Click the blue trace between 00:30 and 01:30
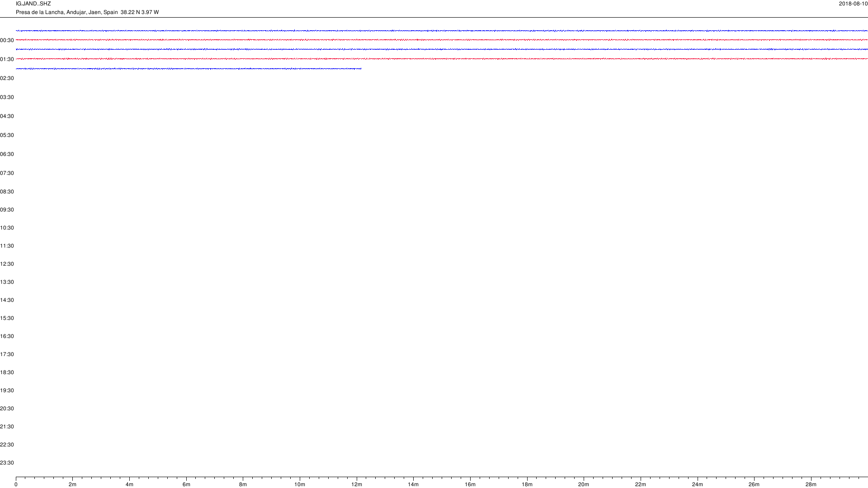Viewport: 868px width, 488px height. (442, 49)
